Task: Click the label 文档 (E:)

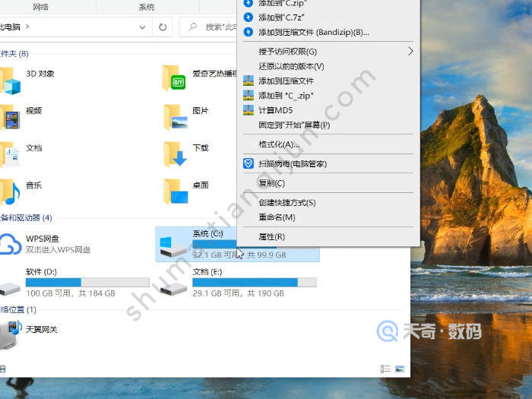Action: [207, 272]
